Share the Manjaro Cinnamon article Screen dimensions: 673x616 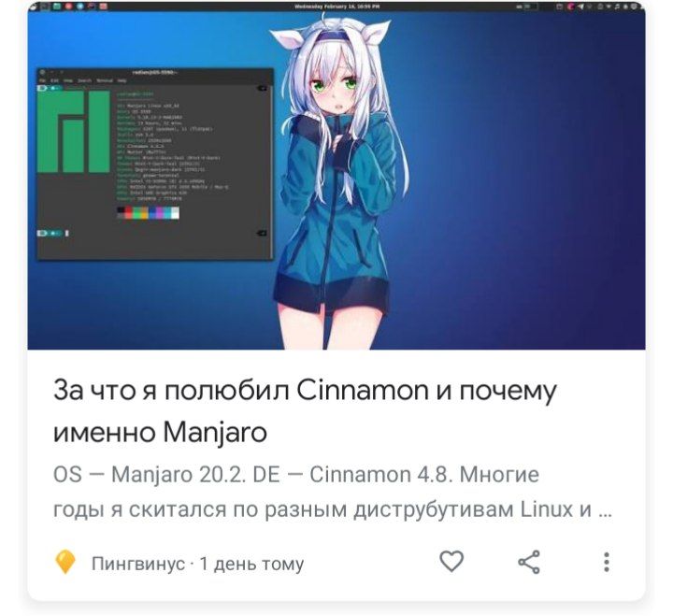(x=529, y=562)
